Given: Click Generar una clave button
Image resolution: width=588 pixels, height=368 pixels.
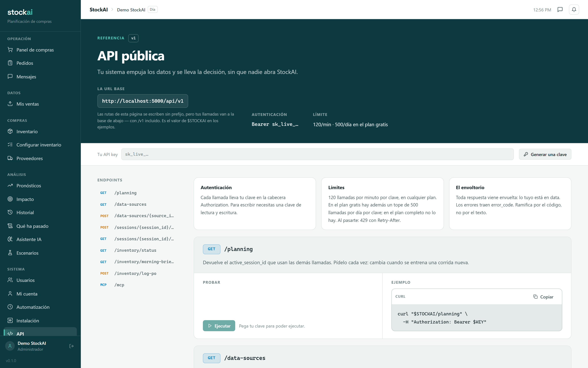Looking at the screenshot, I should coord(545,154).
